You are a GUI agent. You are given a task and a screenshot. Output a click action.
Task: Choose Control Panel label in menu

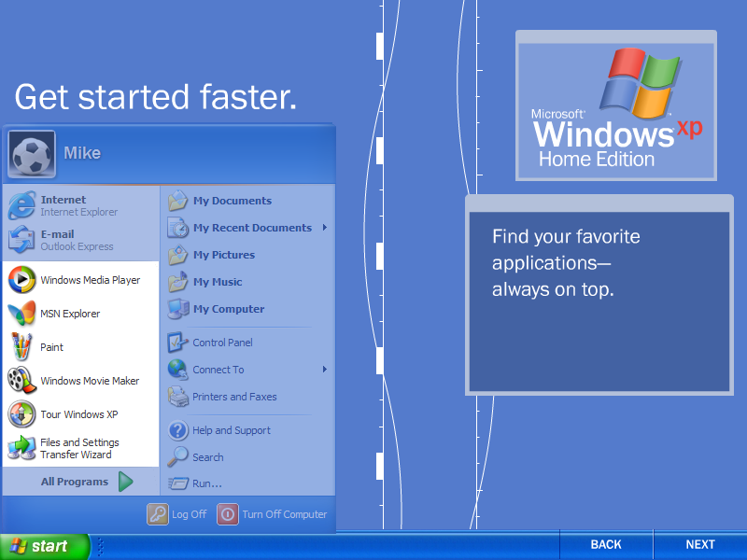tap(222, 343)
